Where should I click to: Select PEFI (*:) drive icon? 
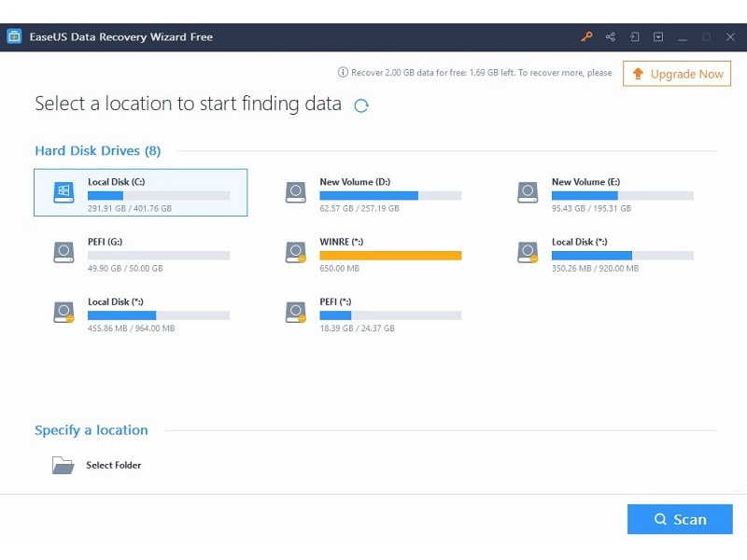pos(296,313)
